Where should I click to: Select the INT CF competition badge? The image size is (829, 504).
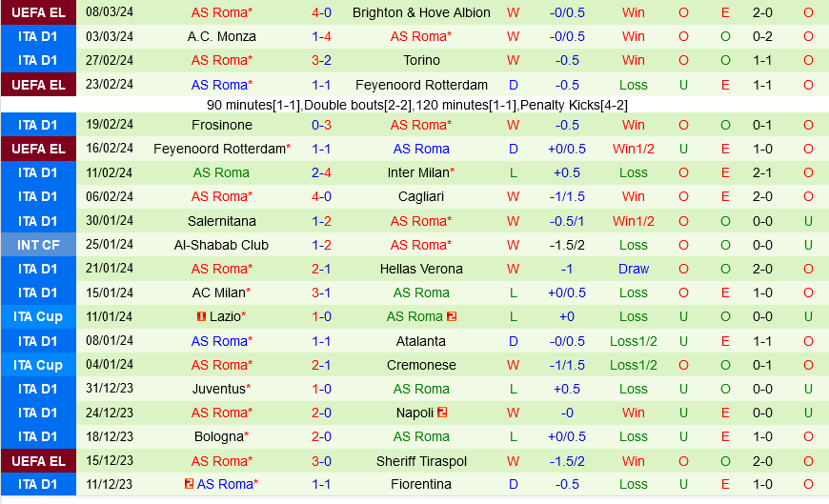pyautogui.click(x=38, y=245)
